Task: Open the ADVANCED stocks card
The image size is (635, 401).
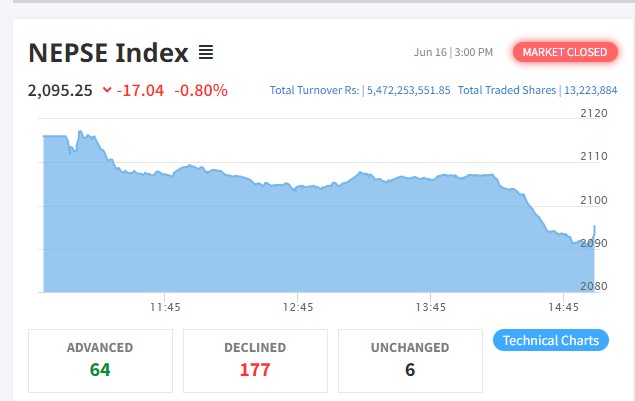Action: 100,360
